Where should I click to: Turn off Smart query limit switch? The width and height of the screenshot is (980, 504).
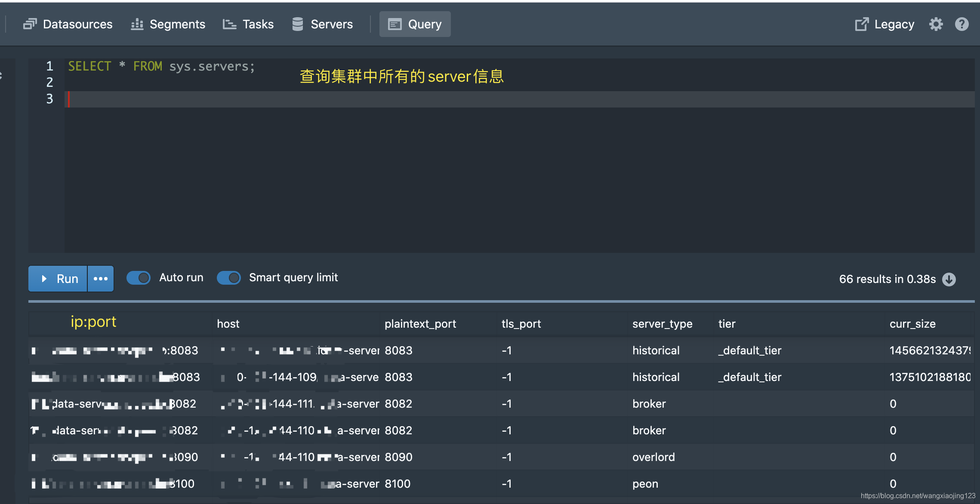click(229, 278)
